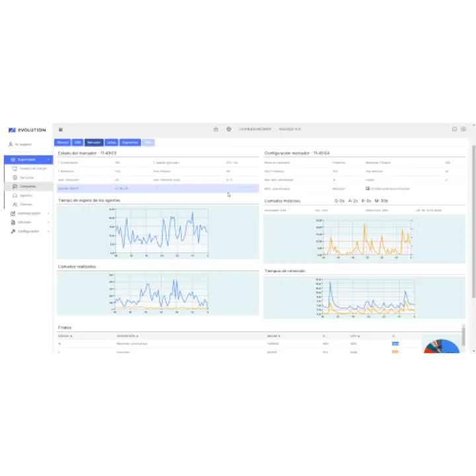Switch to the Colas tab
The image size is (476, 476).
[x=112, y=142]
